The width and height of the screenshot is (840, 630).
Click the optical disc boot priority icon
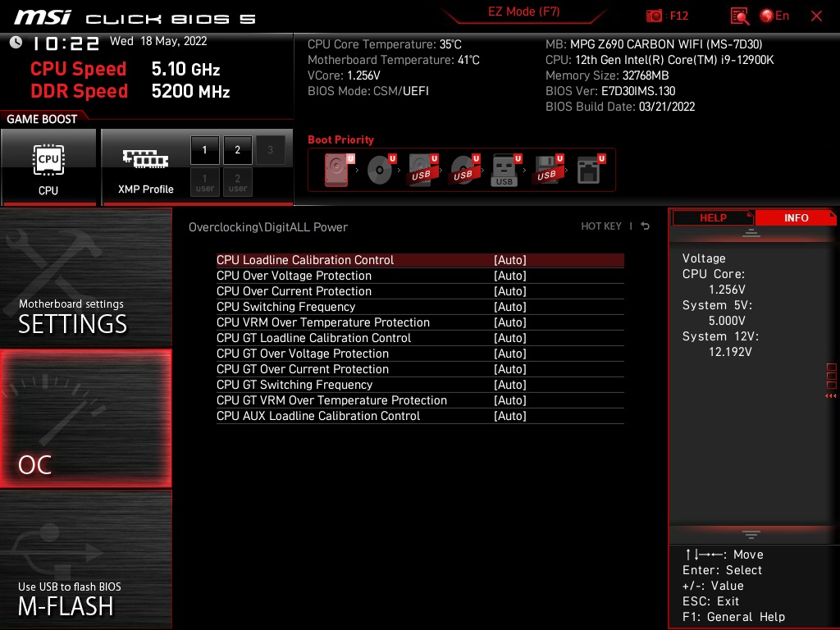[381, 170]
